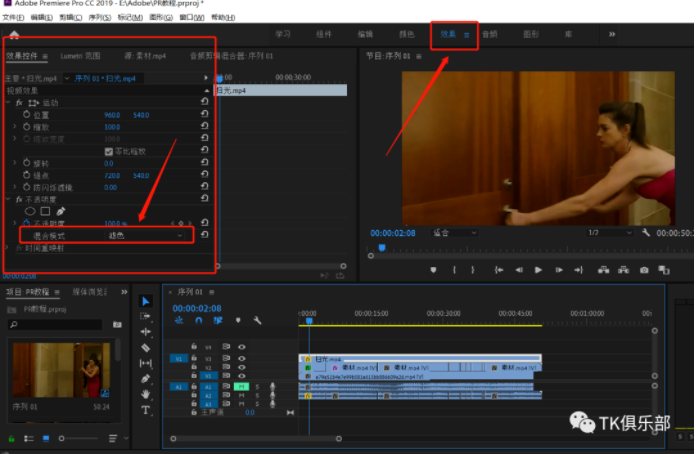Image resolution: width=696 pixels, height=454 pixels.
Task: Toggle V4 track output eye
Action: (241, 347)
